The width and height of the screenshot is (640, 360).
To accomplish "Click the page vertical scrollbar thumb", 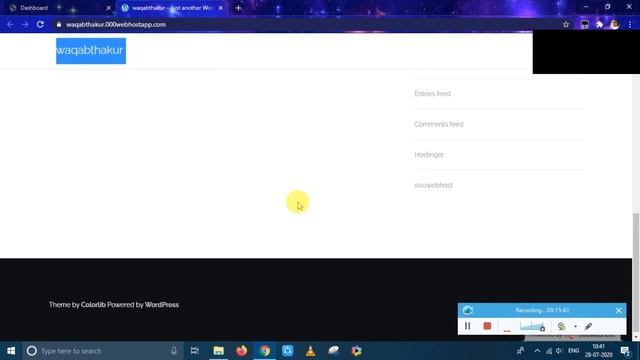I will point(636,273).
